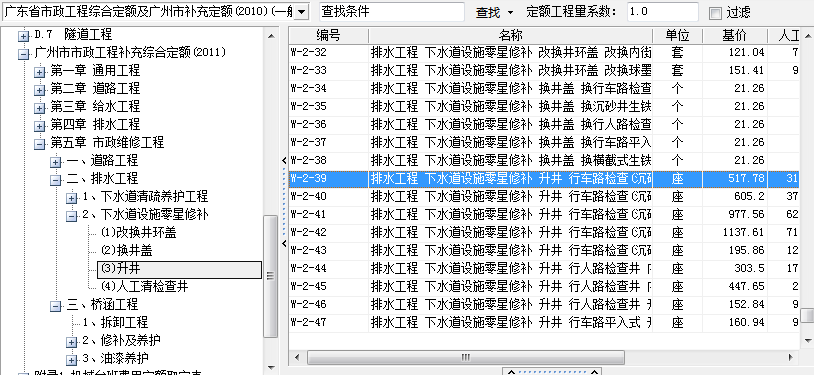Select row W-2-45
814x375 pixels.
click(544, 287)
